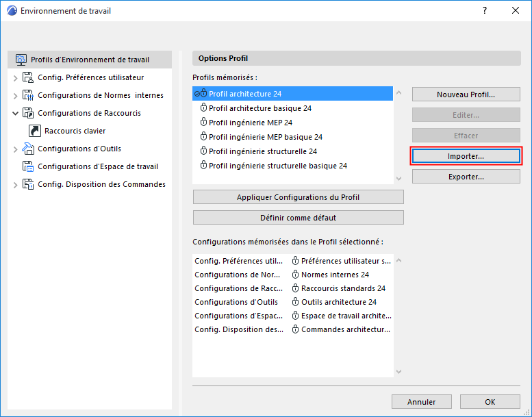Screen dimensions: 532x417
Task: Click the lock icon of Profil architecture basique 24
Action: pos(203,108)
